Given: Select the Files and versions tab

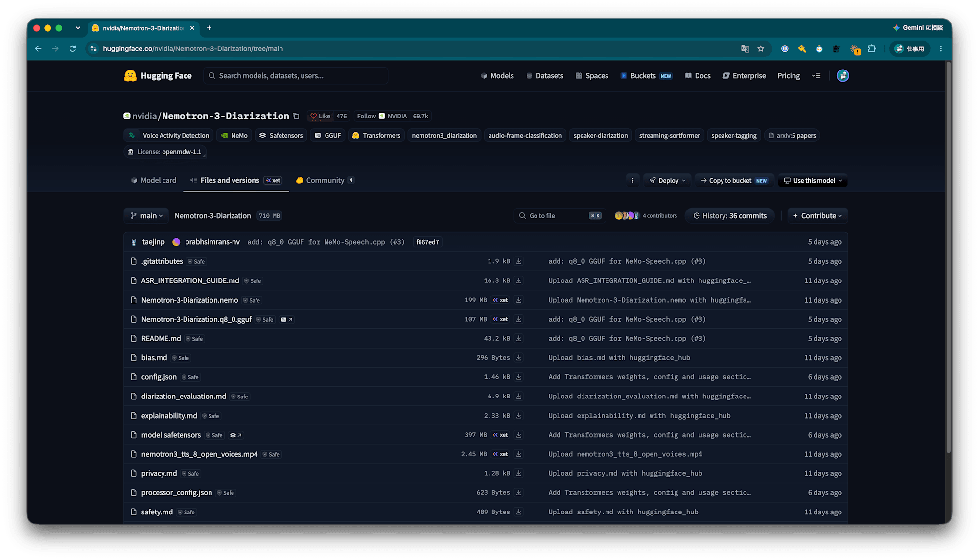Looking at the screenshot, I should pyautogui.click(x=236, y=181).
